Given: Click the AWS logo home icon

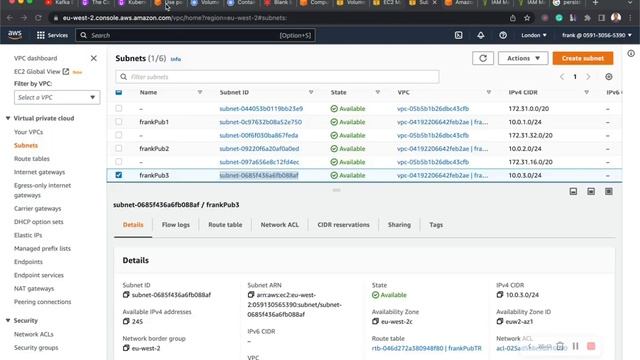Looking at the screenshot, I should [15, 35].
